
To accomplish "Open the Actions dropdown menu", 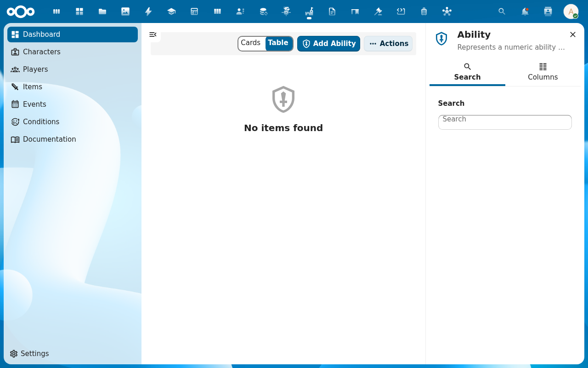I will click(x=388, y=44).
